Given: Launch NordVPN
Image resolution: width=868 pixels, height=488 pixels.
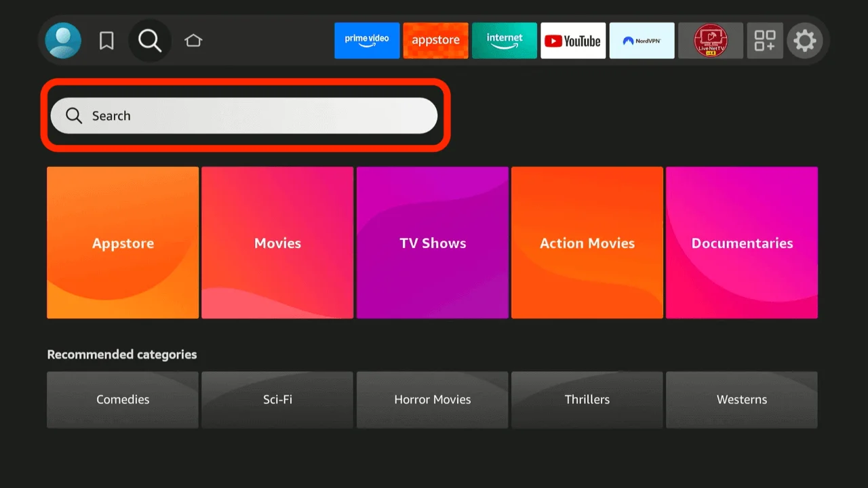Looking at the screenshot, I should coord(642,40).
